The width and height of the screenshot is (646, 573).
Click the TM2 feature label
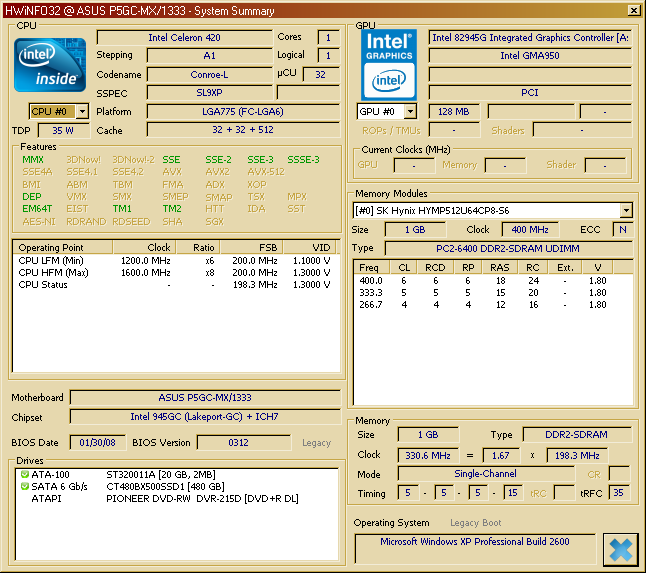pyautogui.click(x=172, y=209)
